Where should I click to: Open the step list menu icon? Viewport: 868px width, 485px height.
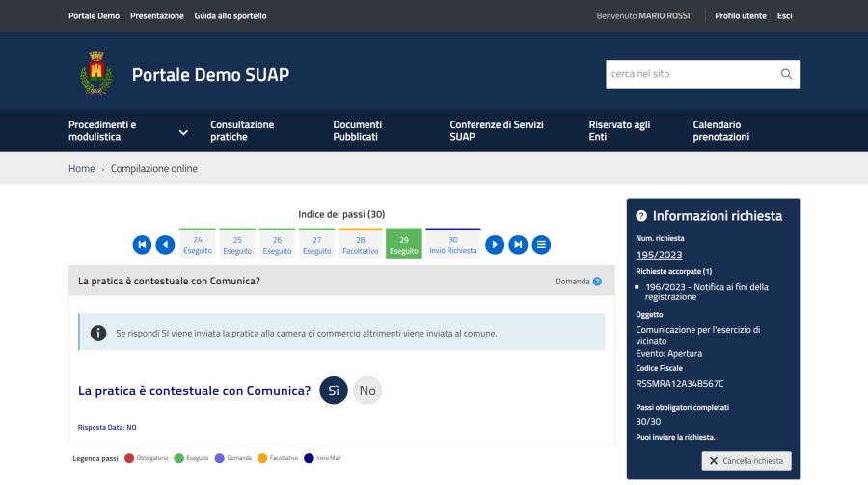pyautogui.click(x=542, y=245)
